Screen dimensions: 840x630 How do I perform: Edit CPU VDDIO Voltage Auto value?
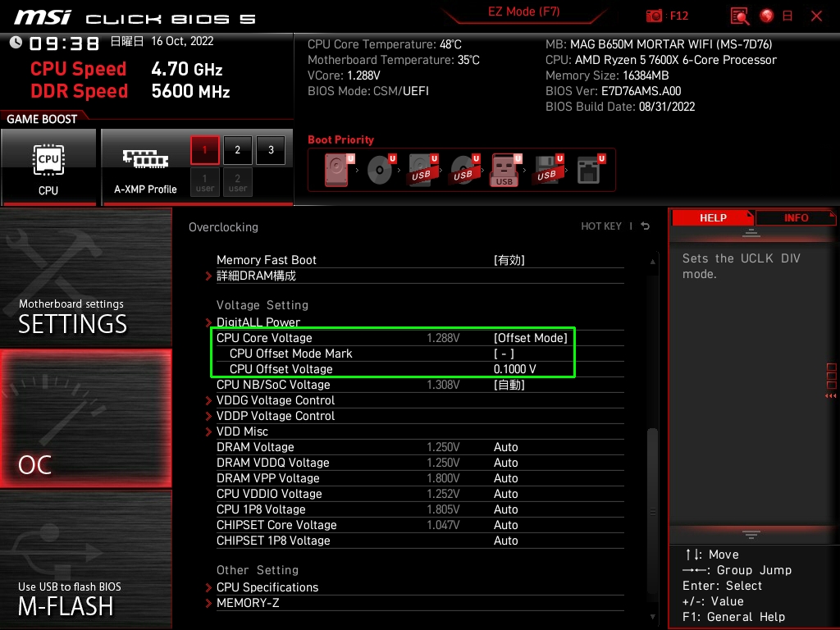505,493
